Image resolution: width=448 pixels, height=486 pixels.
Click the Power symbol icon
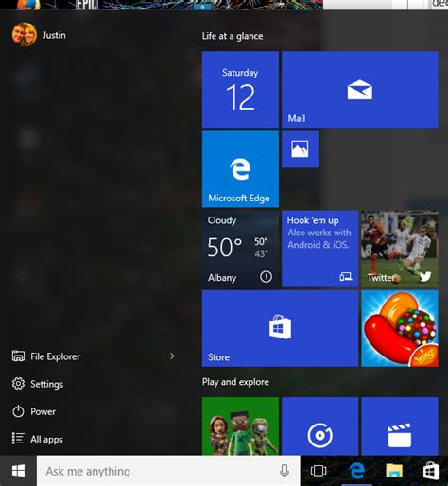(18, 411)
